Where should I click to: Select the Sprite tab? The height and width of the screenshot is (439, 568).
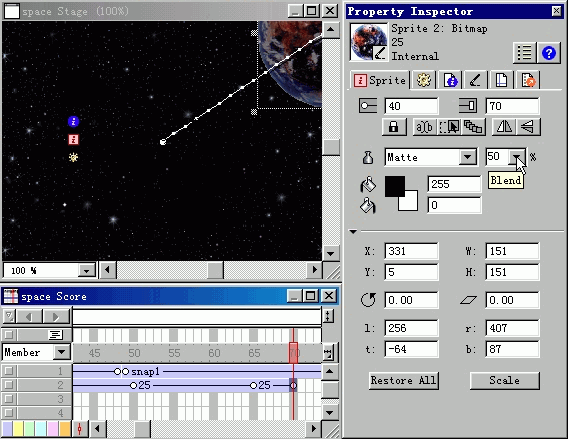[x=379, y=80]
